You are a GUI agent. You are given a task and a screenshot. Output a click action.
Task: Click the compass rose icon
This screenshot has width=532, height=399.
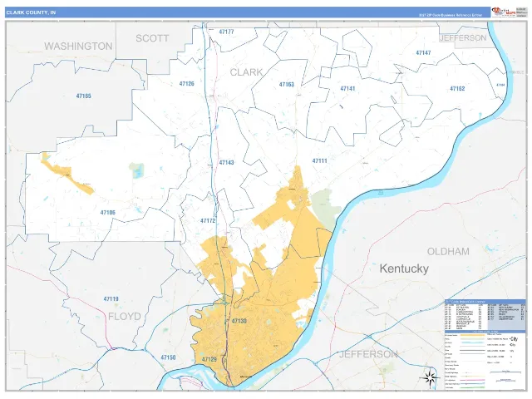(x=430, y=377)
